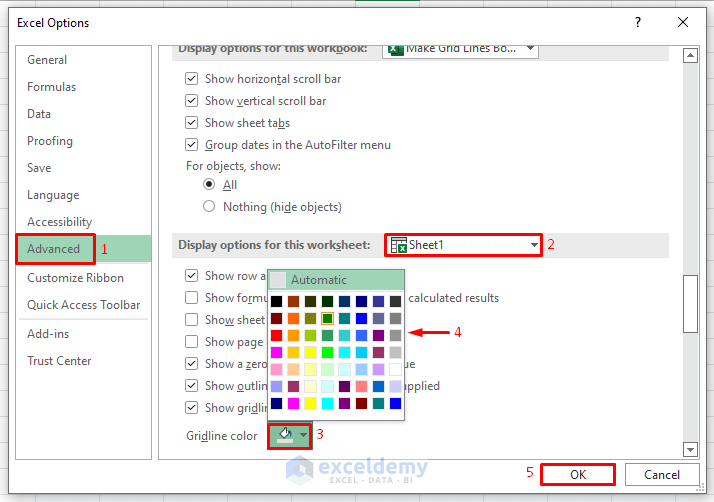Image resolution: width=714 pixels, height=502 pixels.
Task: Pick the white swatch in the palette
Action: pyautogui.click(x=396, y=369)
